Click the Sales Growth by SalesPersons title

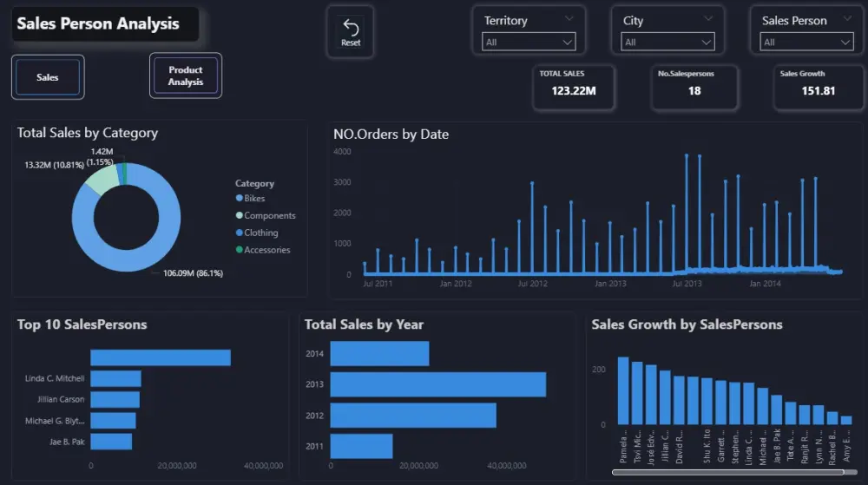[687, 324]
